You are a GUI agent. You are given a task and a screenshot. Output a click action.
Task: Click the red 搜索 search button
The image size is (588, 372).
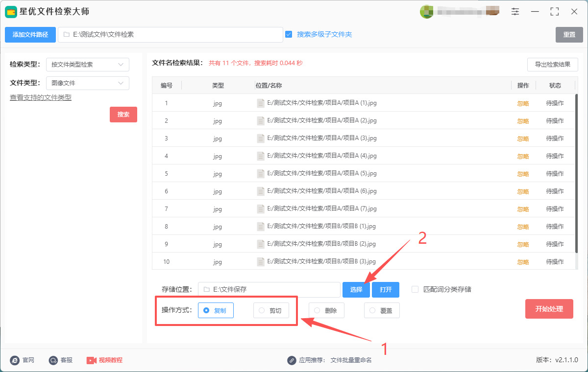123,115
